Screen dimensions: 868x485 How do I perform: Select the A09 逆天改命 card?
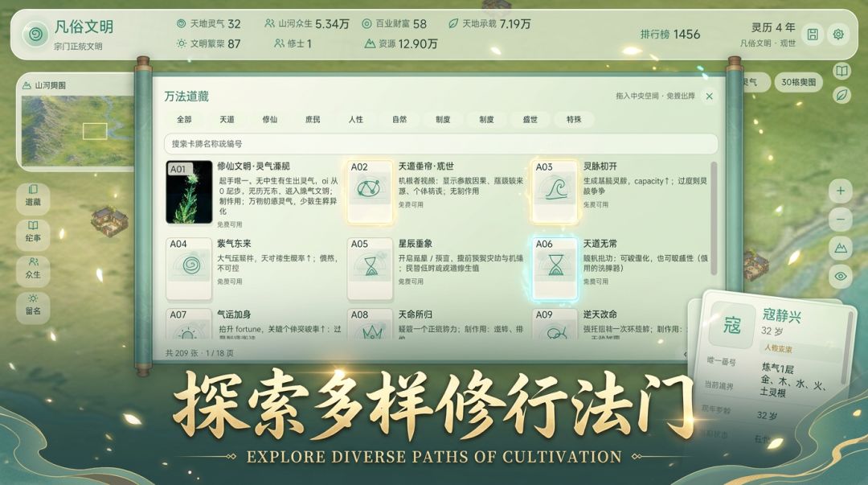[x=555, y=323]
